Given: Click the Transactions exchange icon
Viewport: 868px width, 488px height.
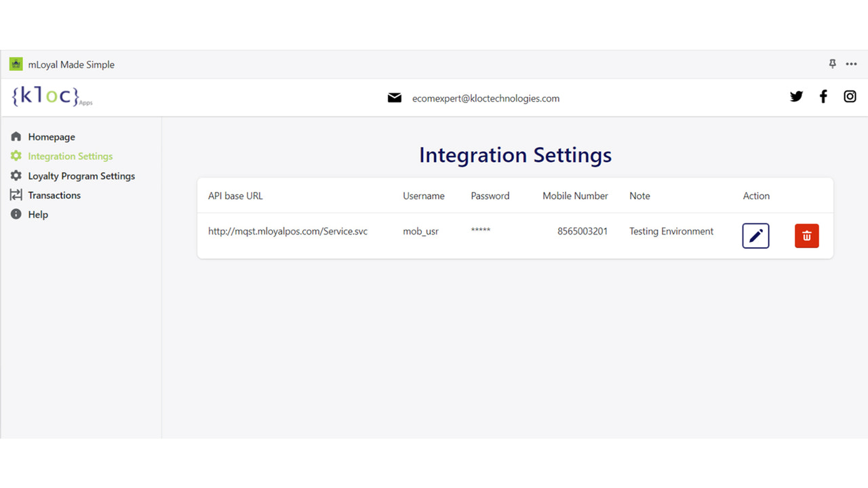Looking at the screenshot, I should [16, 195].
